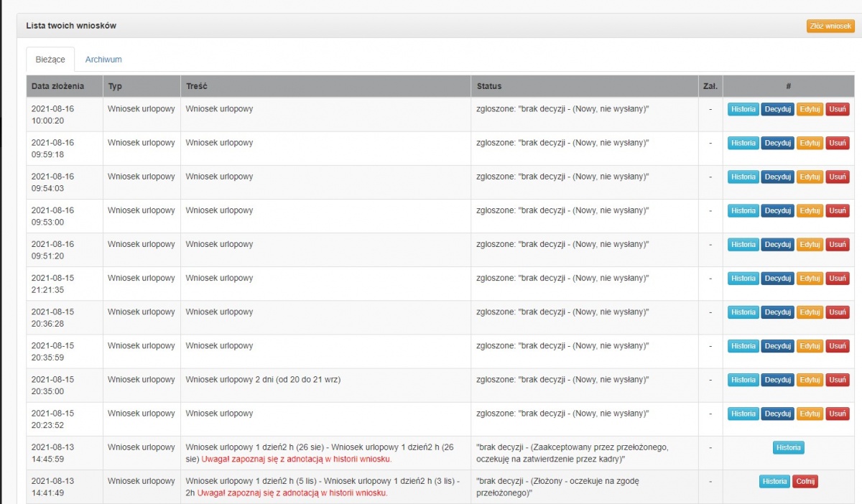Click the Treść column header

[197, 86]
